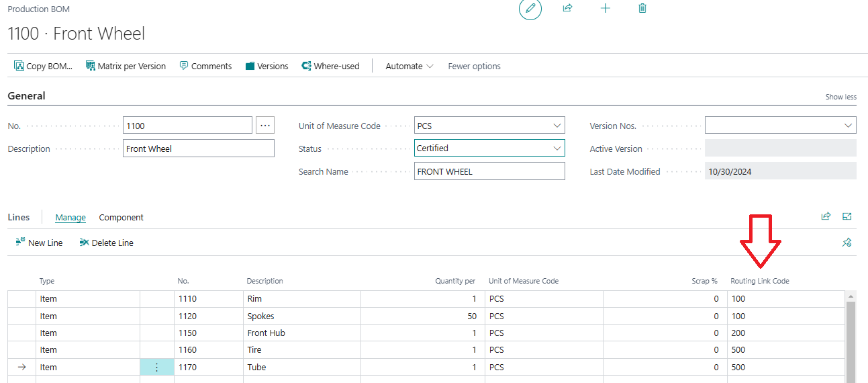Click Show less in General section
Screen dimensions: 868x383
[x=840, y=97]
